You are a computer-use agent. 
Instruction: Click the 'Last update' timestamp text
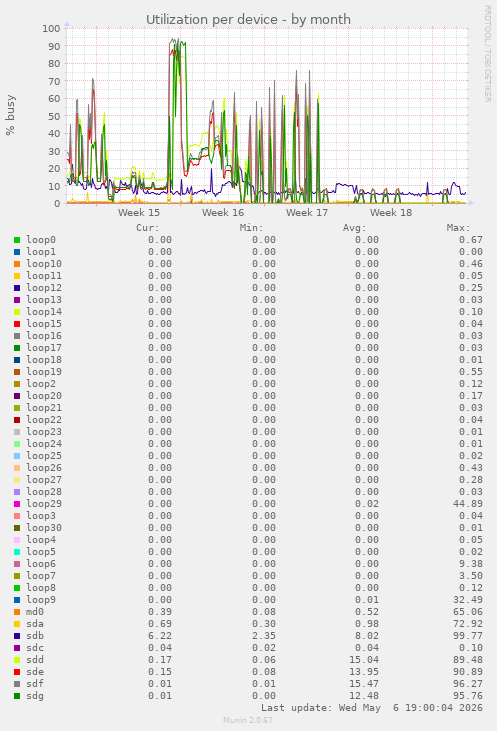click(372, 708)
